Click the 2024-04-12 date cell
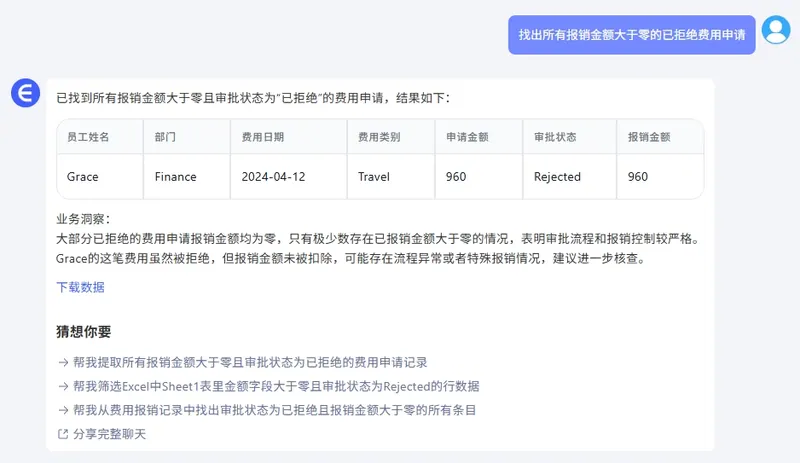The height and width of the screenshot is (463, 800). point(273,177)
